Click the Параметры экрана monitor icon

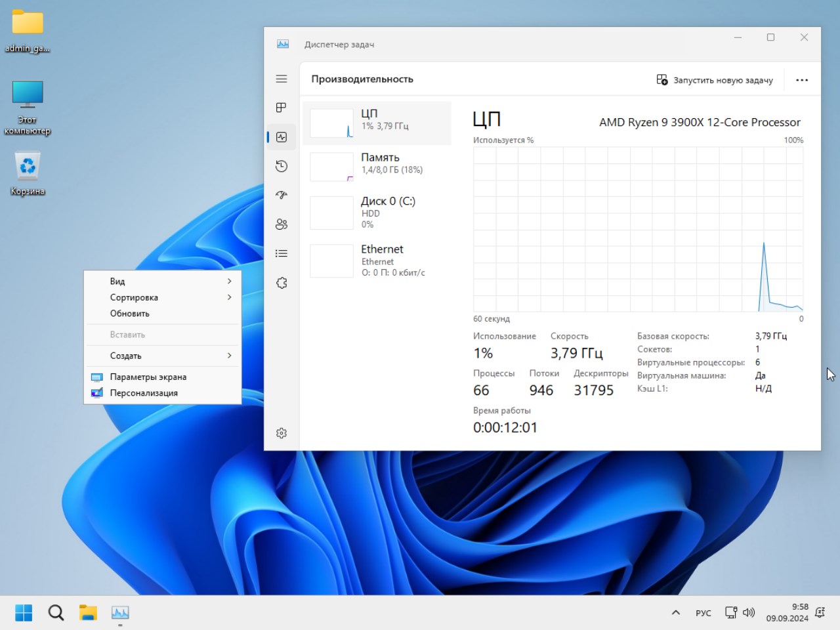[x=97, y=377]
